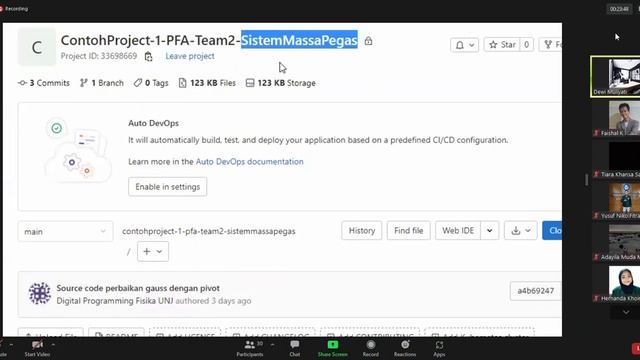Click the Auto DevOps illustration image
The height and width of the screenshot is (360, 640).
pyautogui.click(x=78, y=150)
